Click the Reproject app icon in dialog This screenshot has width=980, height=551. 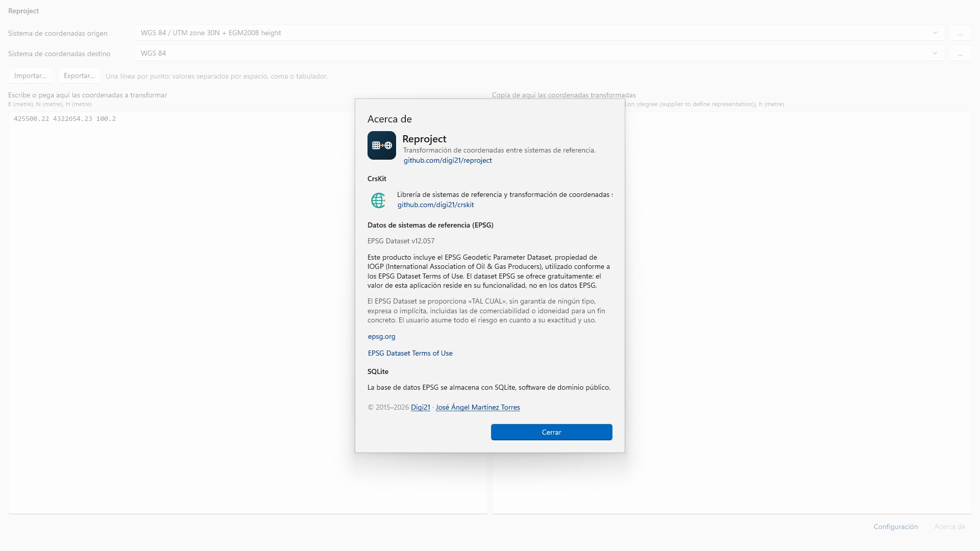click(x=381, y=145)
